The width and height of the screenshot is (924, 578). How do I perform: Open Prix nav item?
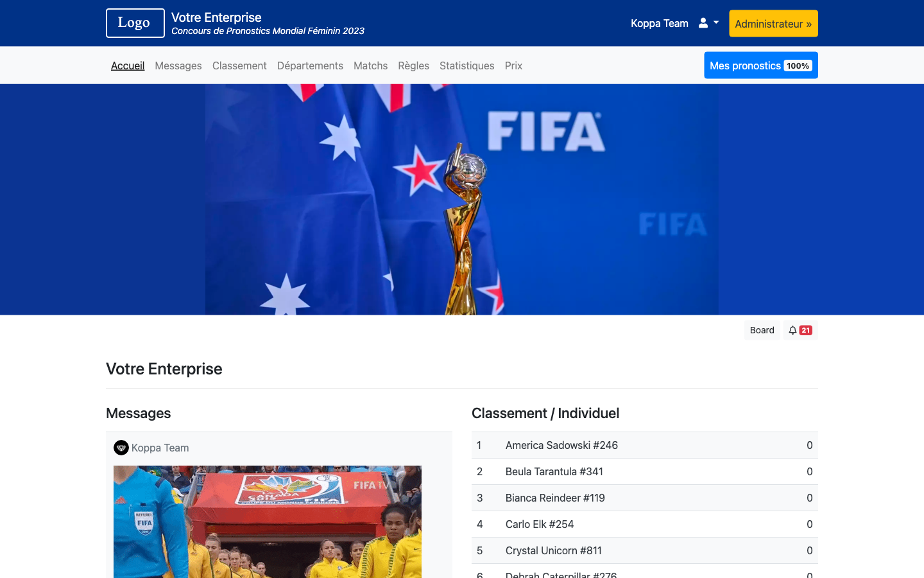[x=513, y=66]
